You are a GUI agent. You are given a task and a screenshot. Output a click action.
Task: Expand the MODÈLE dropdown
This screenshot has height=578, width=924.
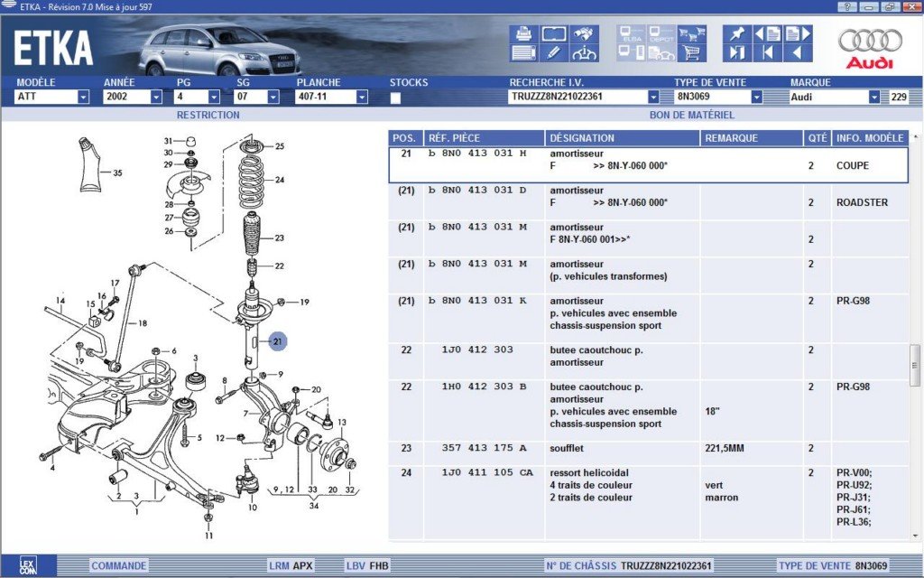pos(83,98)
